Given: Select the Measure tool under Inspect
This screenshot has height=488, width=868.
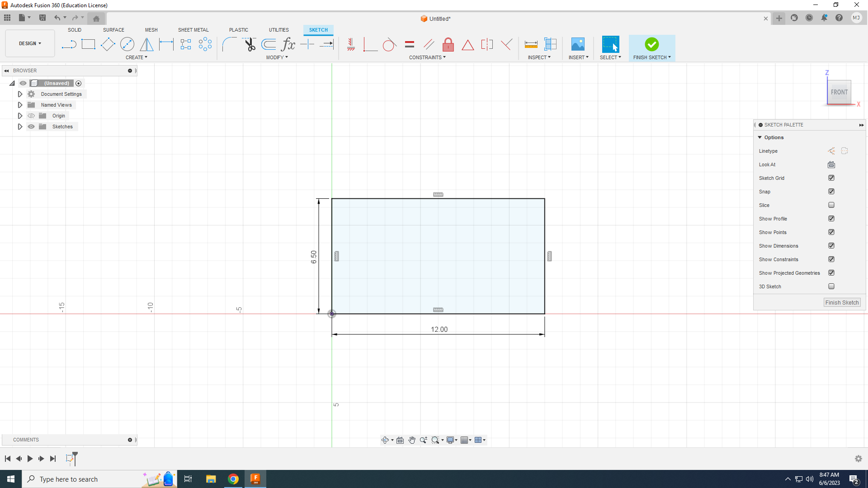Looking at the screenshot, I should point(531,44).
